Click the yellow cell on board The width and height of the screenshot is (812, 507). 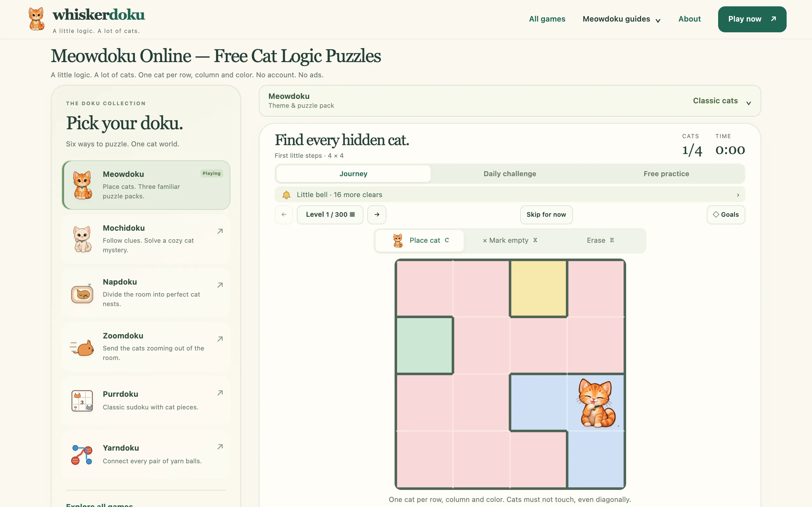pos(538,288)
